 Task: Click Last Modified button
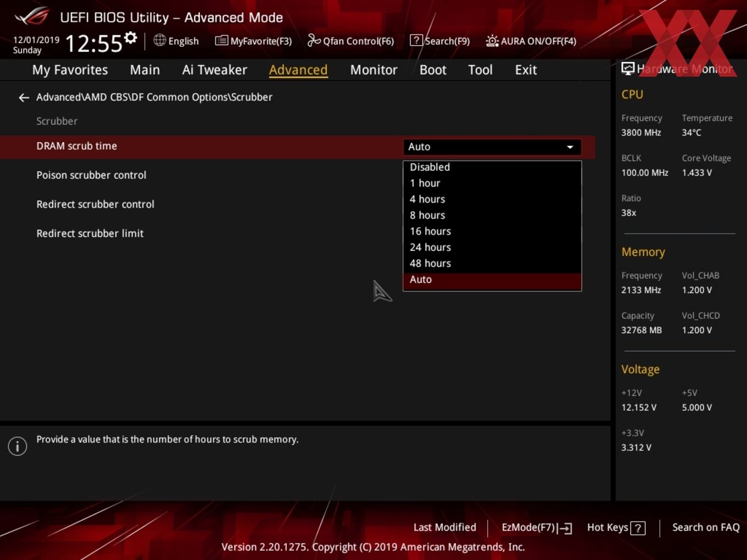(x=445, y=528)
